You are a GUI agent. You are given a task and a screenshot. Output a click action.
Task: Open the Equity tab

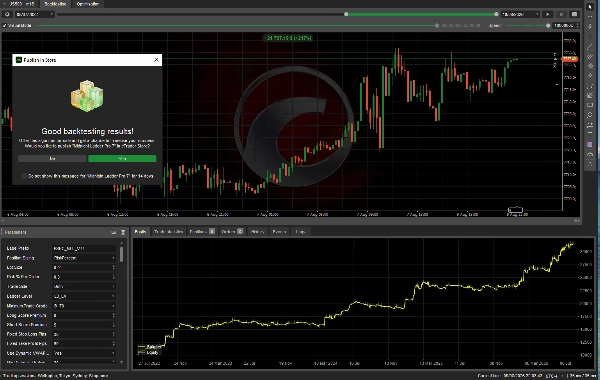(x=140, y=232)
